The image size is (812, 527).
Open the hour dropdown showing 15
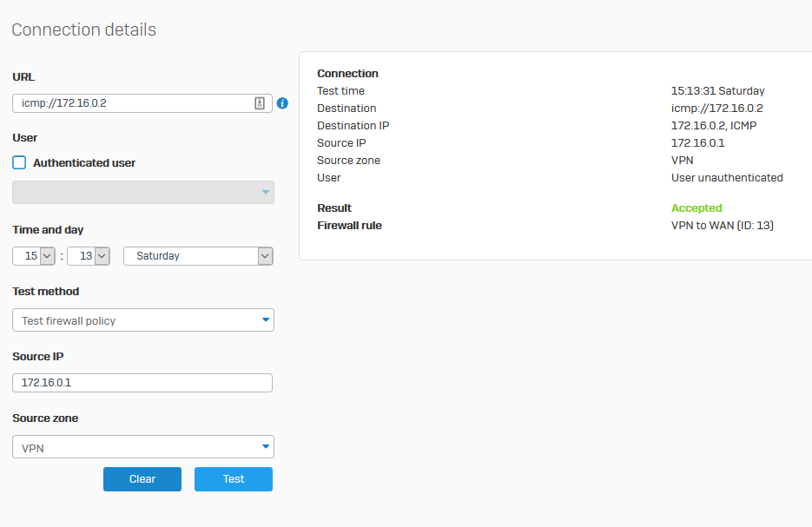[34, 256]
